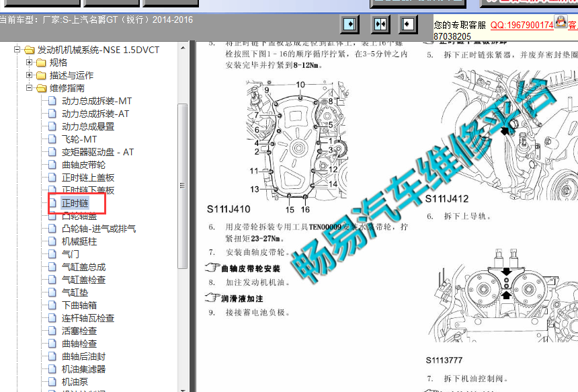Select the 维修指南 folder label
Screen dimensions: 578x392
click(67, 88)
